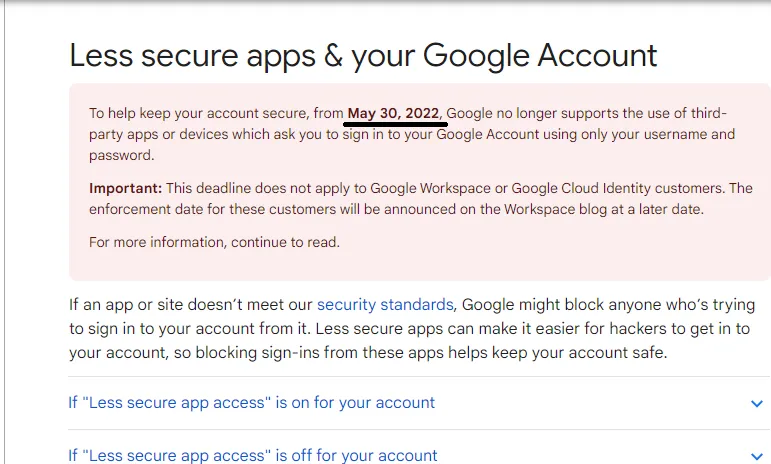This screenshot has width=771, height=464.
Task: Click chevron beside "is on for your account"
Action: point(756,403)
